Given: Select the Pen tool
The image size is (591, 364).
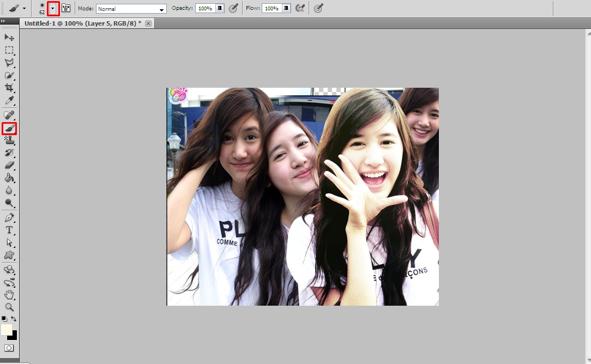Looking at the screenshot, I should coord(9,217).
